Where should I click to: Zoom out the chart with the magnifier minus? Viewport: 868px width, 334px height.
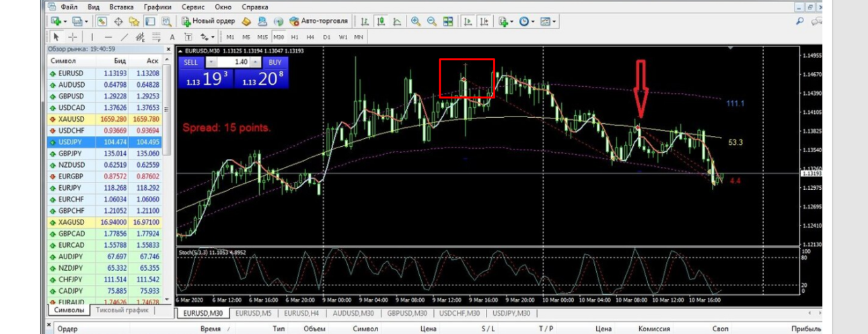coord(432,22)
